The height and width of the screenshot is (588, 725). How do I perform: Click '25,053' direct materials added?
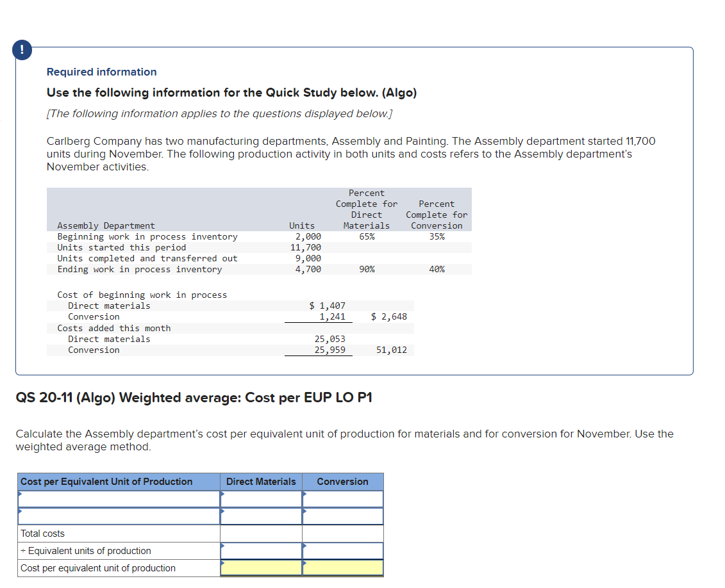pos(330,339)
